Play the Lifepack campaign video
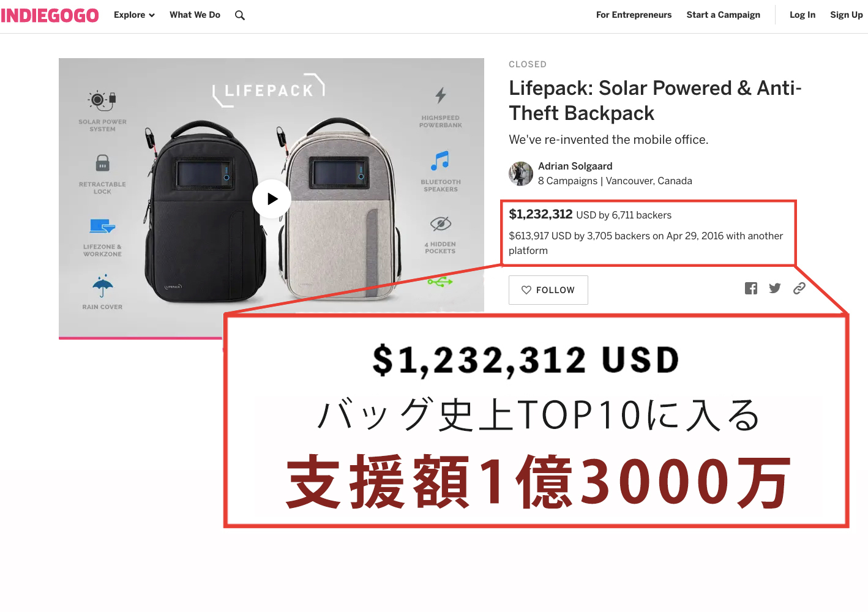The image size is (868, 612). pyautogui.click(x=272, y=199)
